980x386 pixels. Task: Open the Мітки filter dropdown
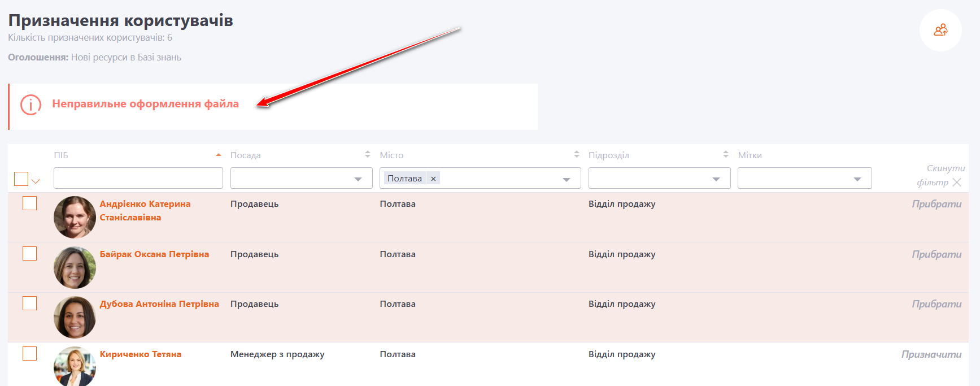click(x=857, y=179)
